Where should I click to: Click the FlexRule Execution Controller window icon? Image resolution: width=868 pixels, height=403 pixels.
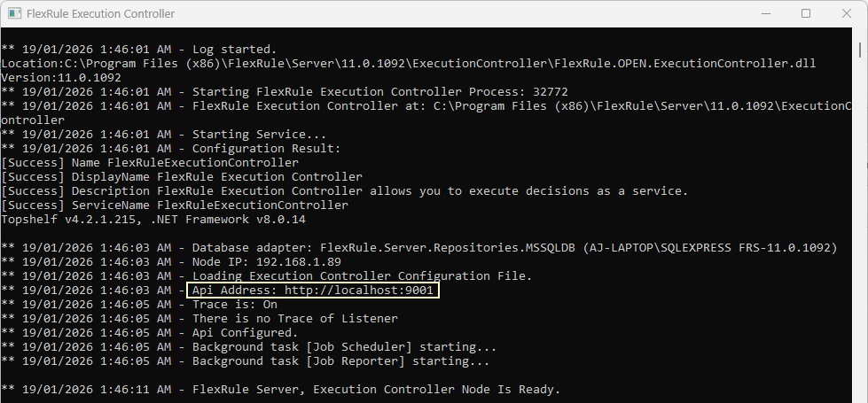[15, 14]
